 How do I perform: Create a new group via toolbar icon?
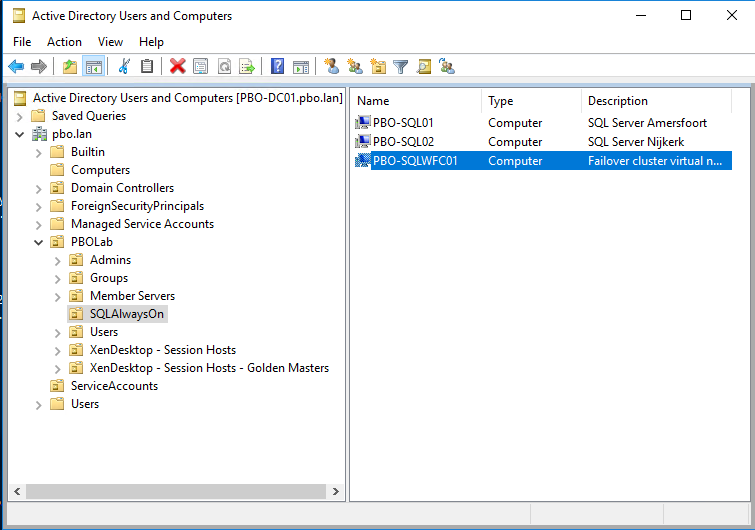point(355,66)
